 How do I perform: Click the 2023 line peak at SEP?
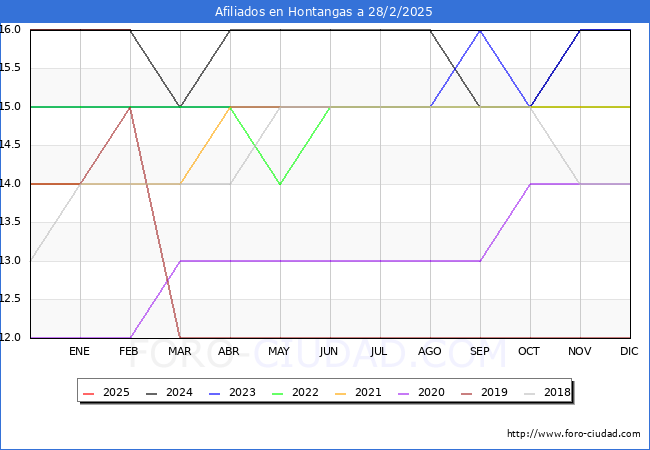pyautogui.click(x=480, y=30)
